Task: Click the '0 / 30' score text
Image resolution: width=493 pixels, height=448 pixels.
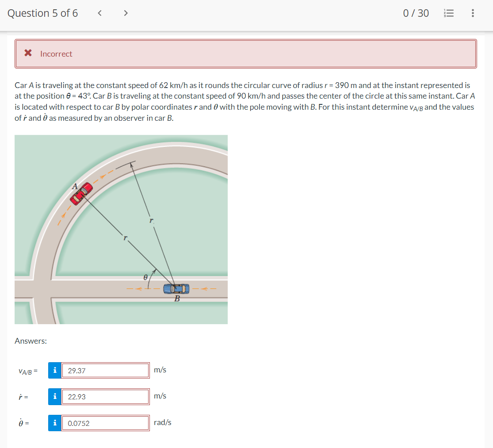Action: (x=416, y=13)
